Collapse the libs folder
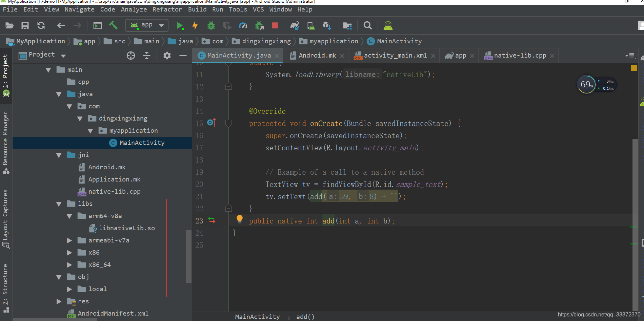Viewport: 644px width, 321px height. tap(59, 204)
